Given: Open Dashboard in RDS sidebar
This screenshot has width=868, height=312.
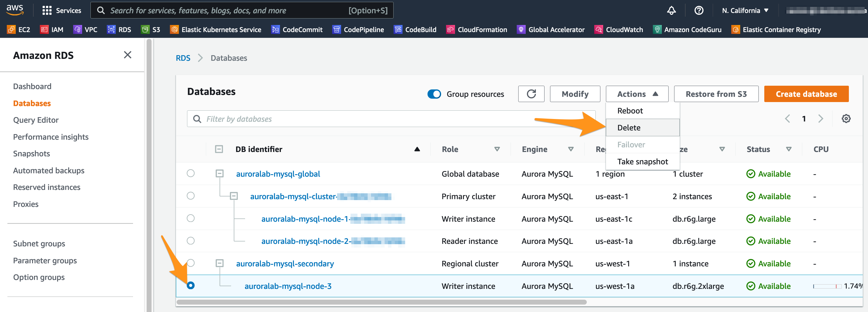Looking at the screenshot, I should pos(32,86).
